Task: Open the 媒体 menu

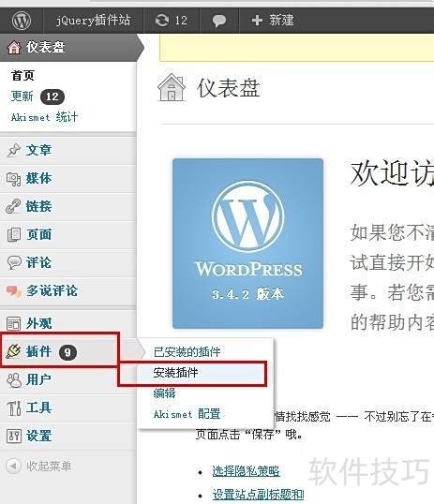Action: [x=38, y=178]
